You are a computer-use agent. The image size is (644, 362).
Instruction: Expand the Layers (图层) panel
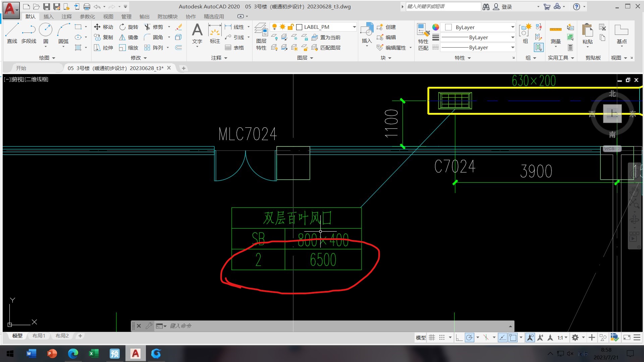305,58
